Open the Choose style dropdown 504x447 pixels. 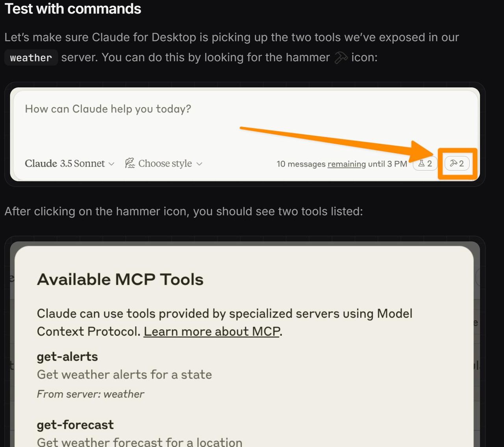point(165,163)
